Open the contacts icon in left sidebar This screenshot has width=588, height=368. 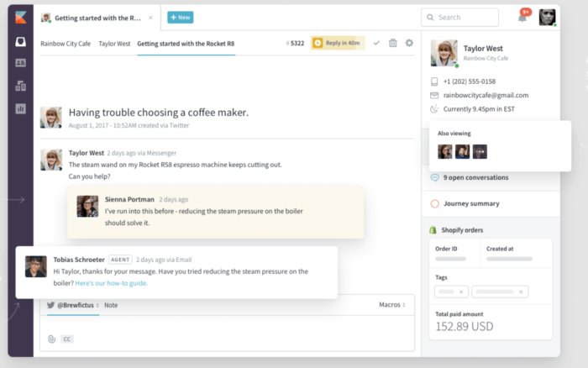pos(20,63)
